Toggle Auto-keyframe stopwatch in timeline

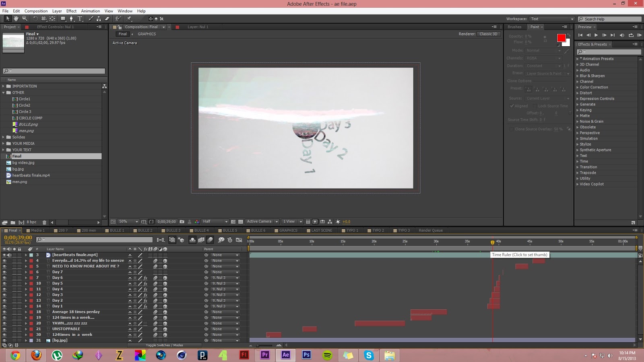coord(230,240)
